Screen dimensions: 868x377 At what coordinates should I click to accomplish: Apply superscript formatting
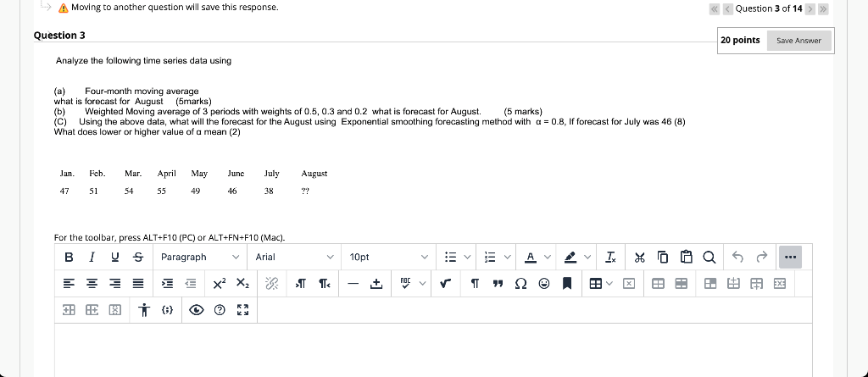tap(220, 284)
